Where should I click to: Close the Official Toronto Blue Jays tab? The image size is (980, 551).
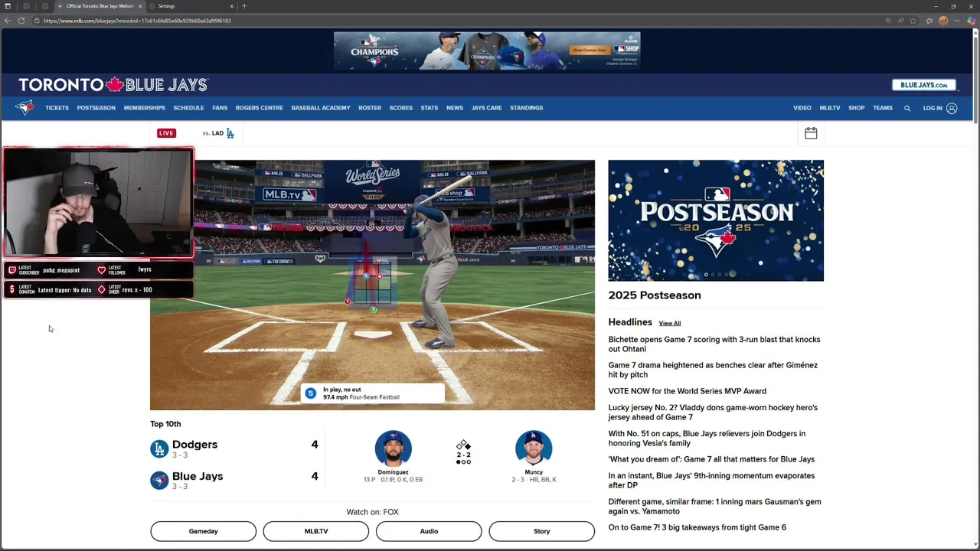point(140,6)
